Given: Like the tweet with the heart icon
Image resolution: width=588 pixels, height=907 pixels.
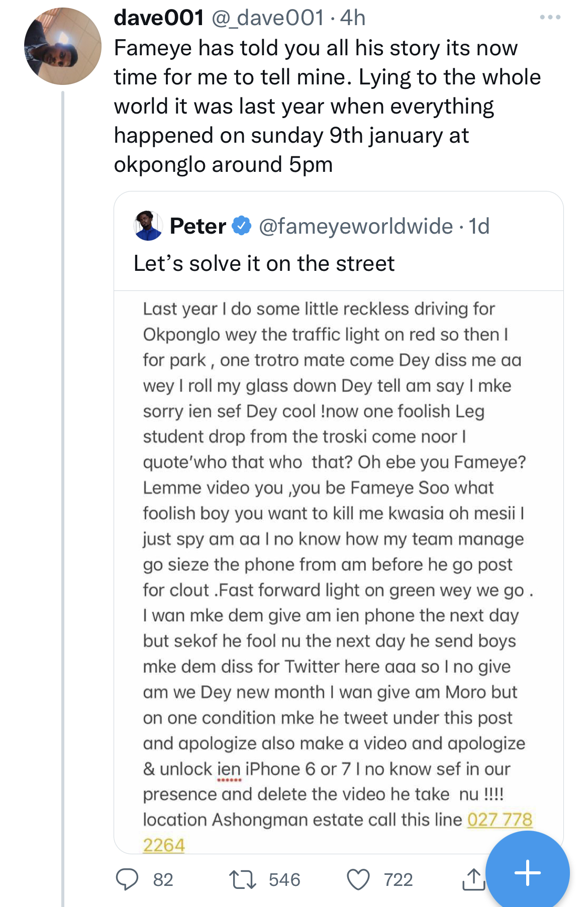Looking at the screenshot, I should pos(358,879).
